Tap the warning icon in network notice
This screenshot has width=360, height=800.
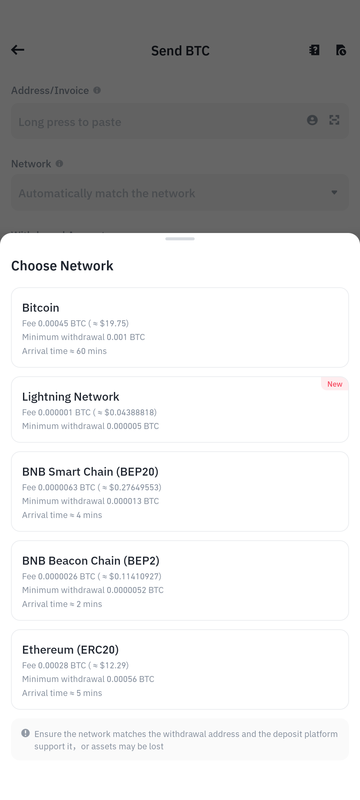point(25,733)
